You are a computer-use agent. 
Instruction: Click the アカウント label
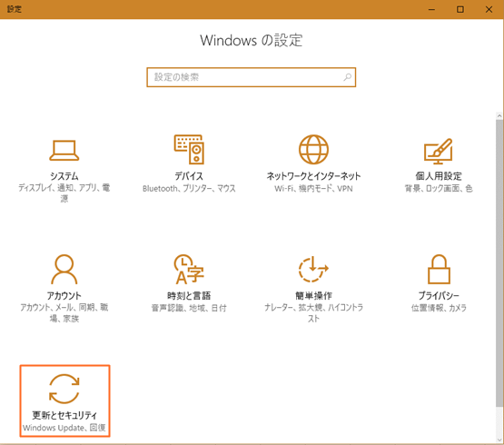coord(64,295)
